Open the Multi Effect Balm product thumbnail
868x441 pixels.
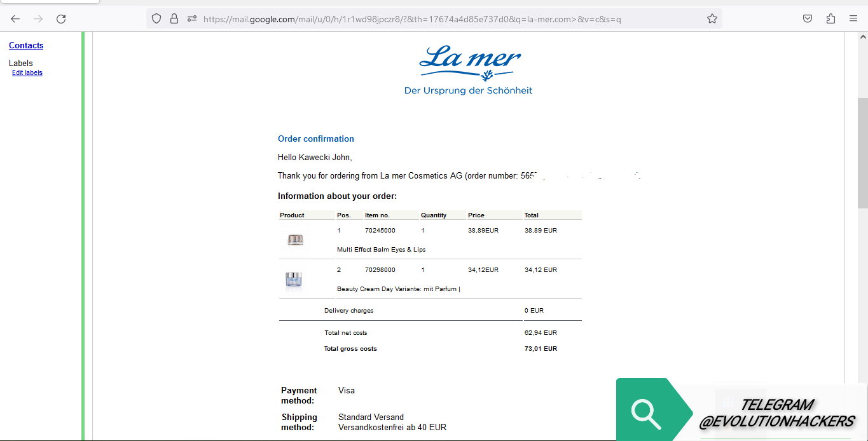pos(295,240)
